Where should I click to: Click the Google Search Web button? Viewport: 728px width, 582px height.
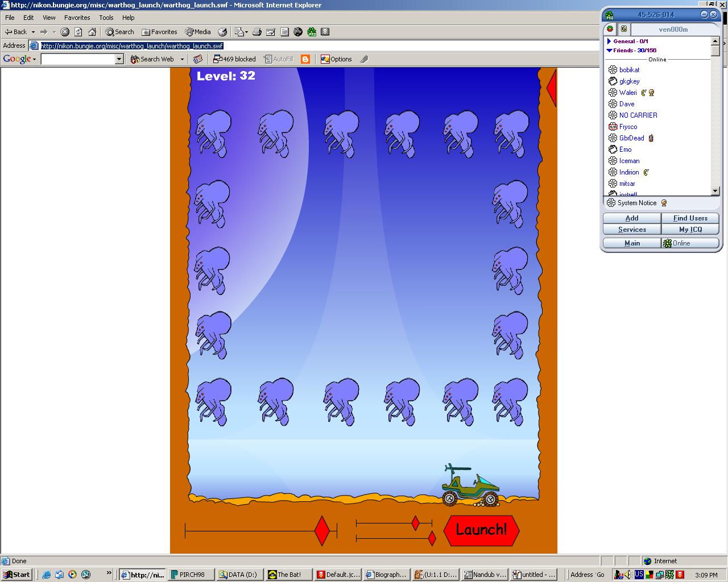pos(152,59)
